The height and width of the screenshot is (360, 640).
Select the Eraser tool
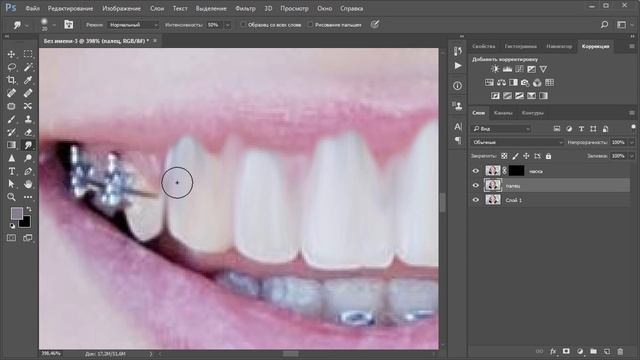pos(28,132)
